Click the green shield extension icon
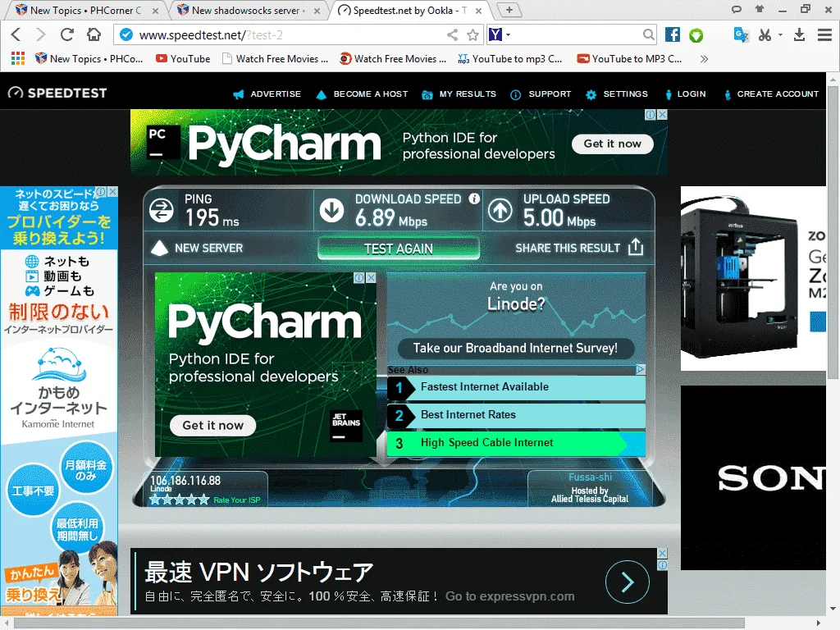 point(696,35)
